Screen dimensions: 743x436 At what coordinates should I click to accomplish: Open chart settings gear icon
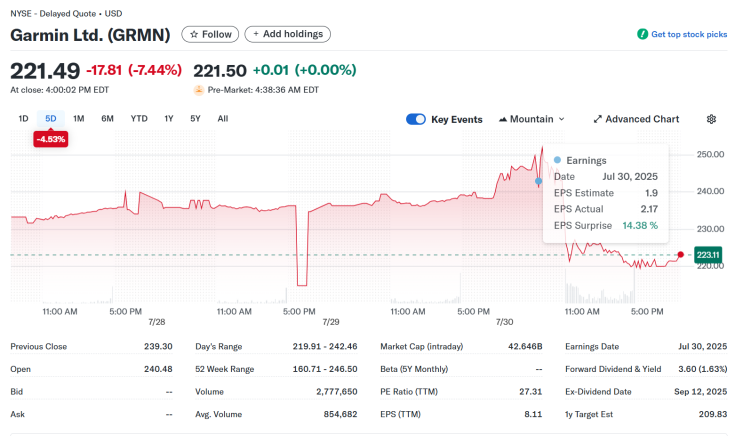(x=711, y=119)
